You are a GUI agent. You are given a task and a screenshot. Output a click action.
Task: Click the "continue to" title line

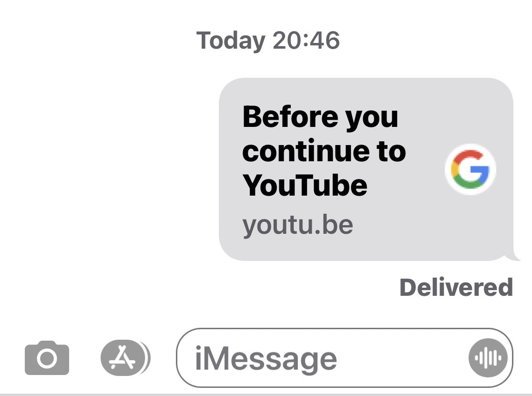[324, 151]
